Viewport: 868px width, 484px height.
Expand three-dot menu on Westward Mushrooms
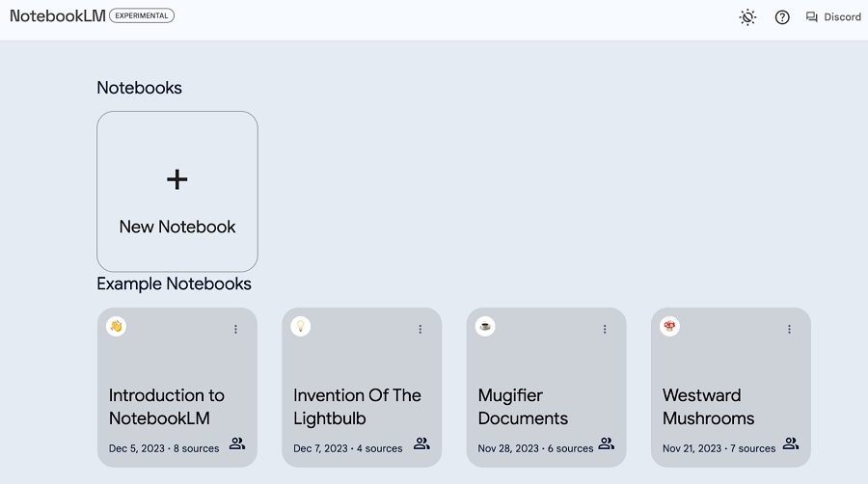click(x=789, y=329)
